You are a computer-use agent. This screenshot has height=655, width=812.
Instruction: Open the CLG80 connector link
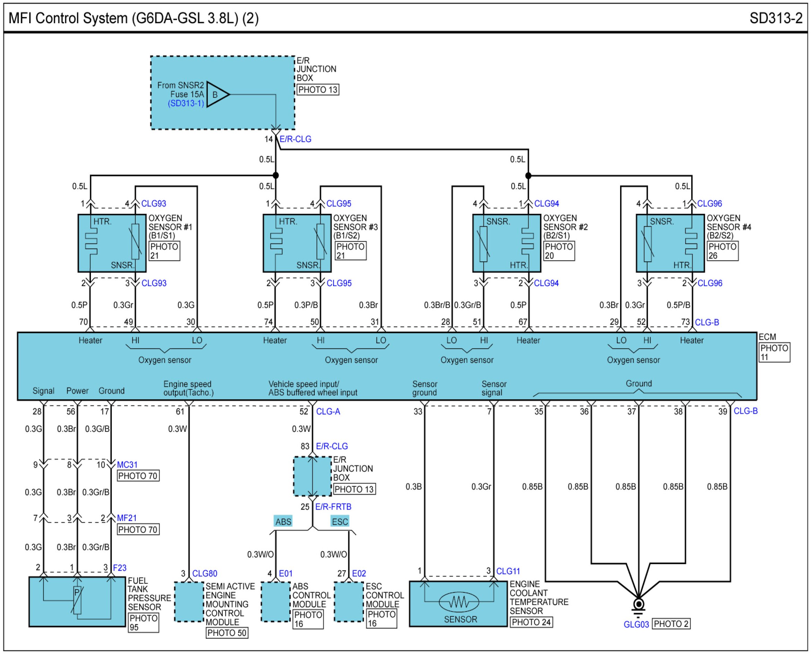click(x=205, y=574)
